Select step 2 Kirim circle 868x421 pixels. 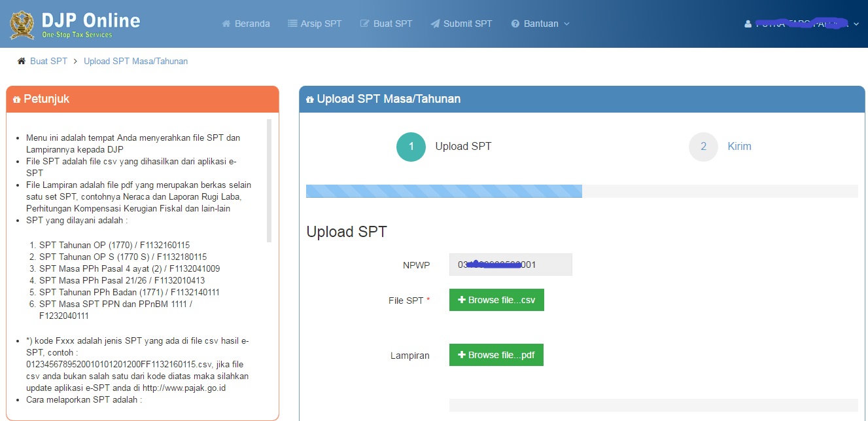pos(703,147)
